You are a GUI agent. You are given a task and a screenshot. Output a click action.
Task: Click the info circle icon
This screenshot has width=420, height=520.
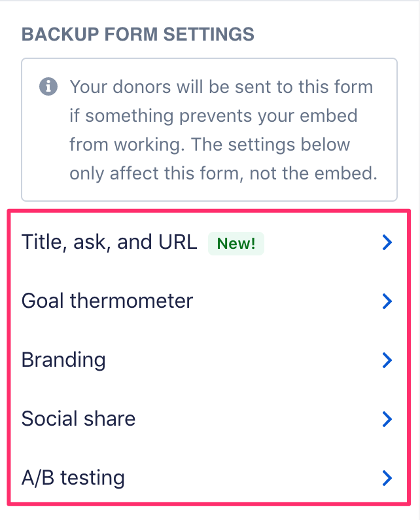click(x=48, y=87)
